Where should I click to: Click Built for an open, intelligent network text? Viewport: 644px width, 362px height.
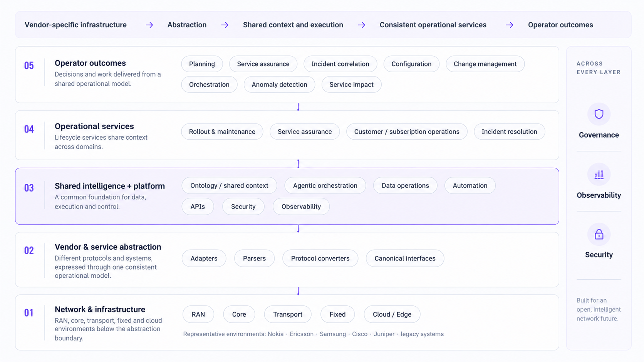[x=599, y=309]
